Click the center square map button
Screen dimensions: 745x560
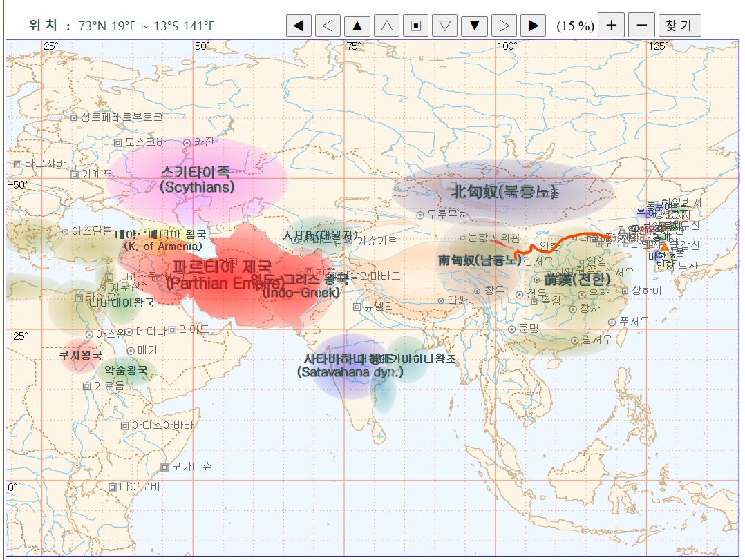point(416,26)
